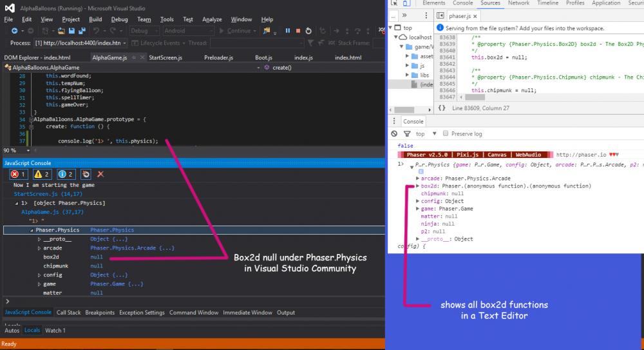The image size is (644, 350).
Task: Click the DevTools navigator more-tabs chevron
Action: [404, 15]
